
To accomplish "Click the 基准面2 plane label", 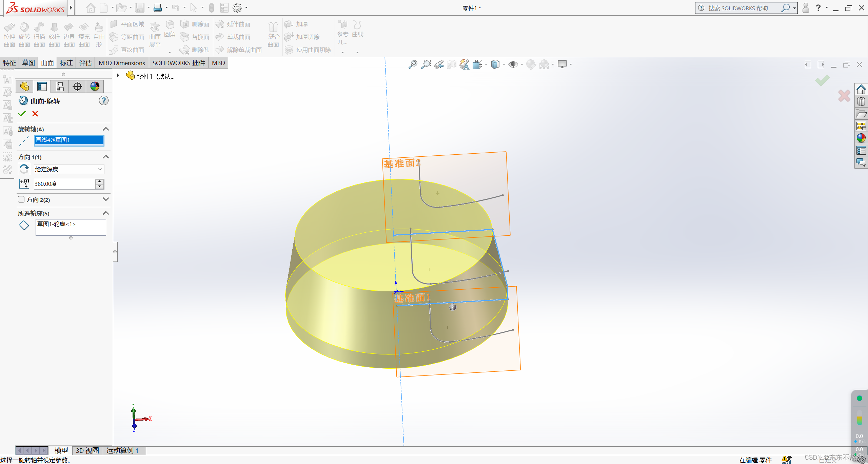I will pos(402,163).
